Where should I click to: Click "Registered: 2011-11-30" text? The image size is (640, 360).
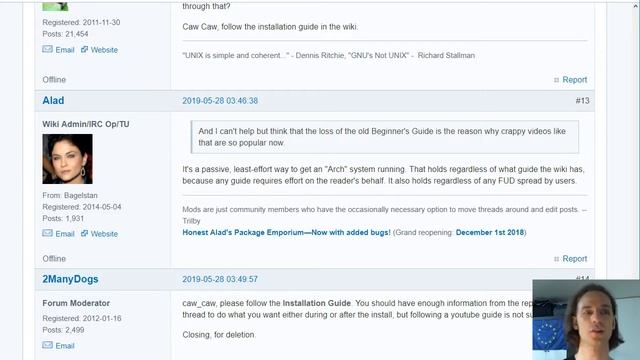point(81,22)
